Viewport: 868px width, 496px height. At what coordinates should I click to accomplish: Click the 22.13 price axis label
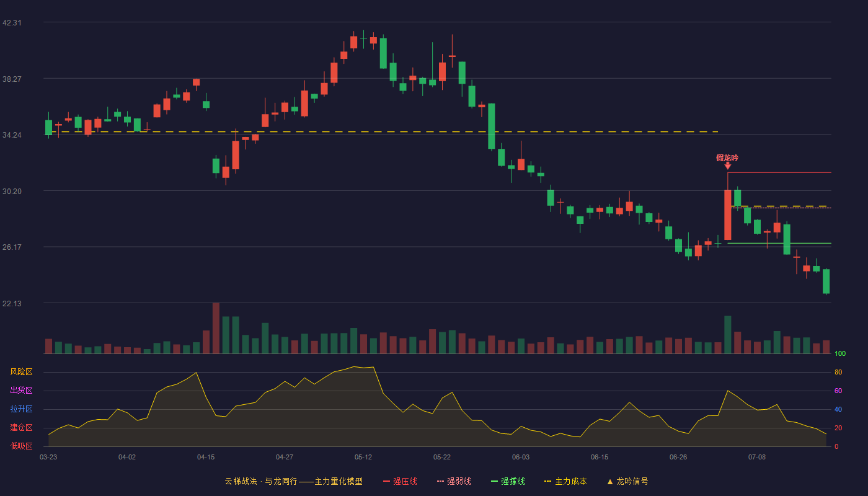(12, 303)
